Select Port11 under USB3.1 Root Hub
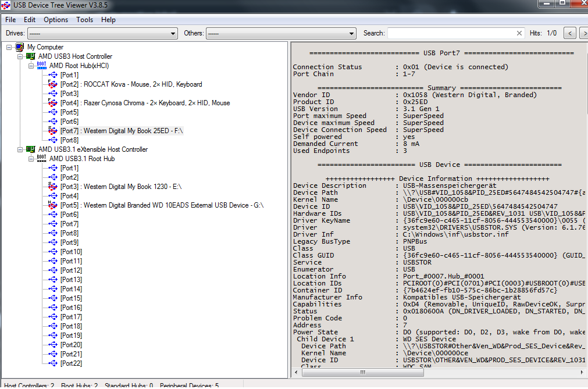Screen dimensions: 588x389 (72, 261)
